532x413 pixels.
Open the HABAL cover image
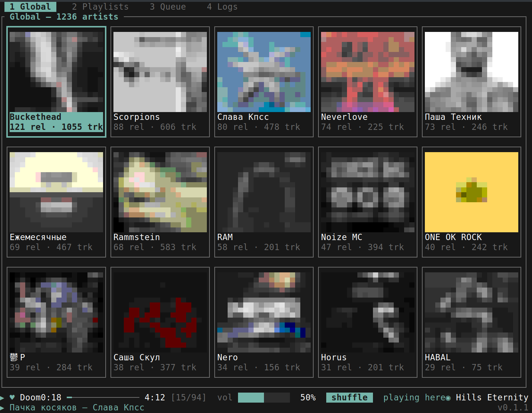[x=472, y=312]
